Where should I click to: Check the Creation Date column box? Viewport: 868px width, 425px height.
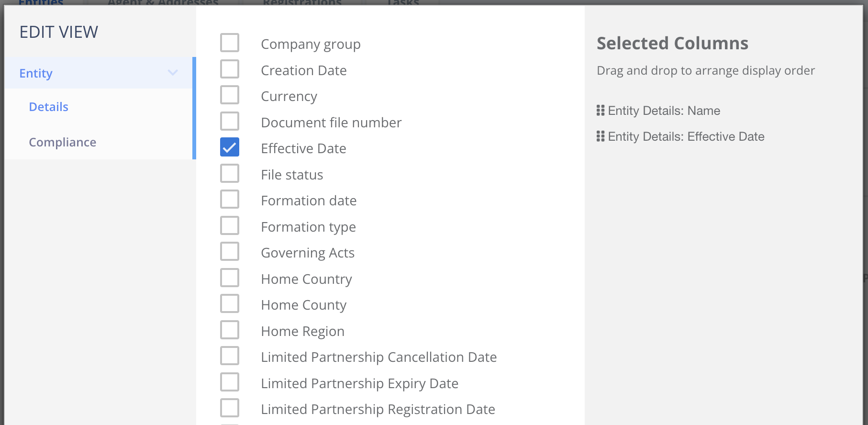230,69
